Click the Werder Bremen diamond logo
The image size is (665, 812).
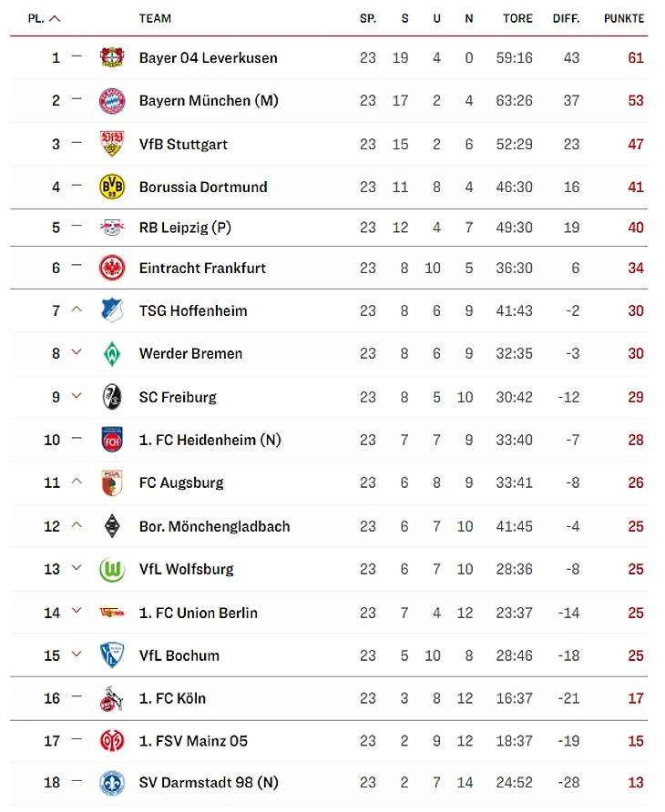pyautogui.click(x=112, y=353)
